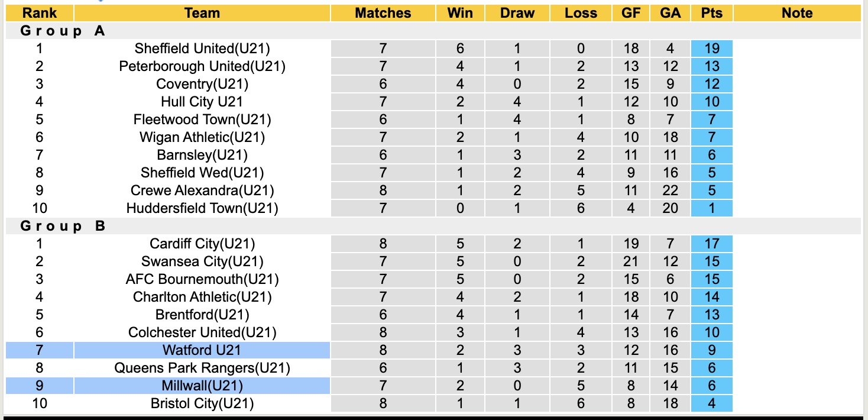Select the Group A section heading
The width and height of the screenshot is (868, 420).
tap(63, 31)
